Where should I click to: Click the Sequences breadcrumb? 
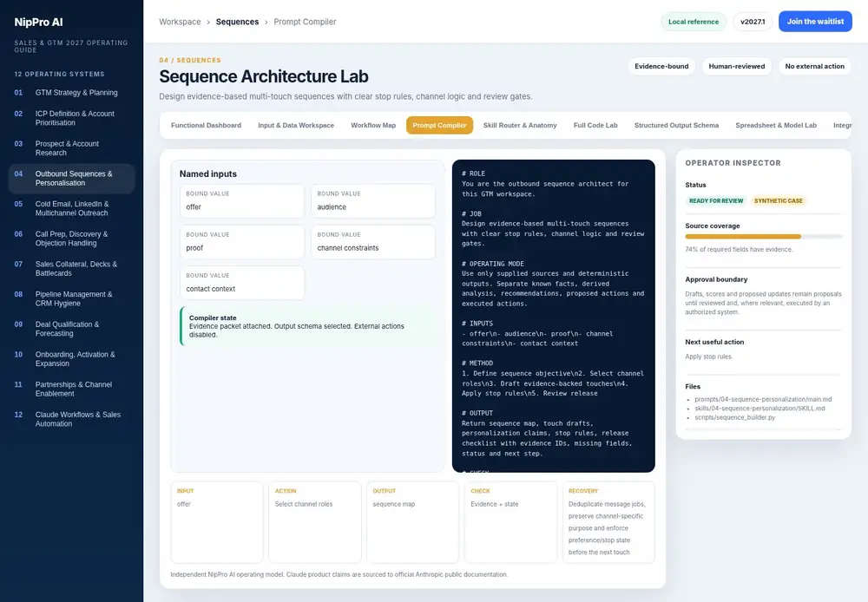[x=237, y=22]
